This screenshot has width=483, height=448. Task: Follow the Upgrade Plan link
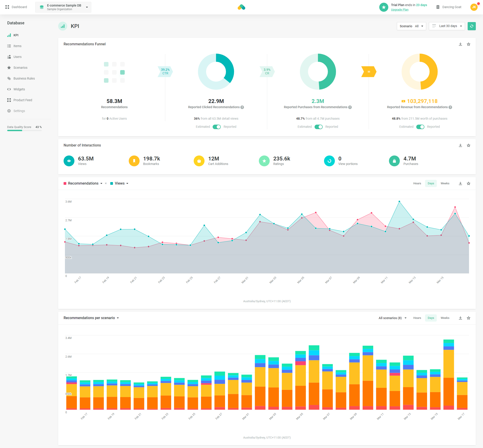399,10
